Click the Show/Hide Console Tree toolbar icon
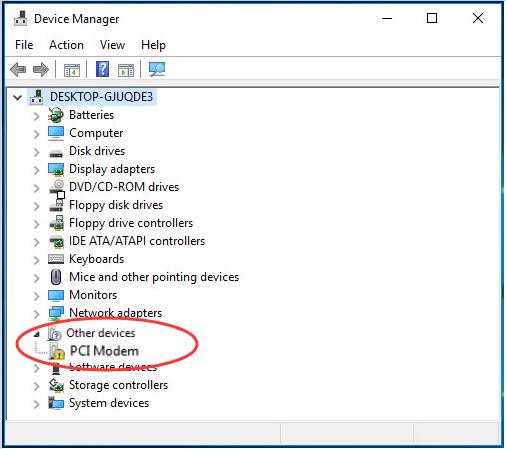The height and width of the screenshot is (449, 506). [x=72, y=70]
